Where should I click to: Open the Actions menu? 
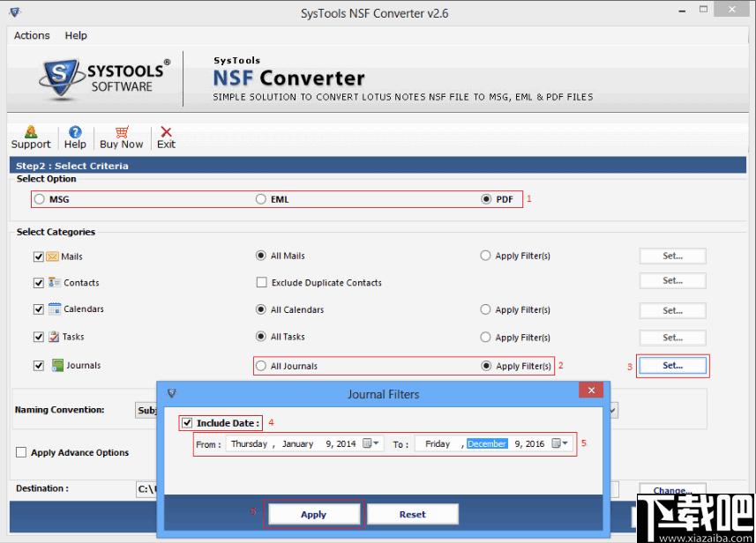click(32, 35)
